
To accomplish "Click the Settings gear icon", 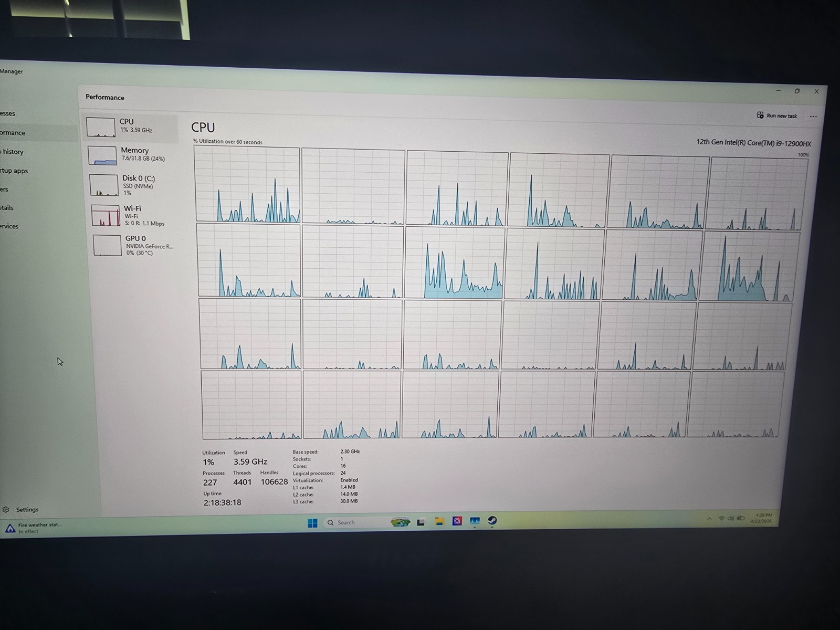I will pyautogui.click(x=6, y=509).
